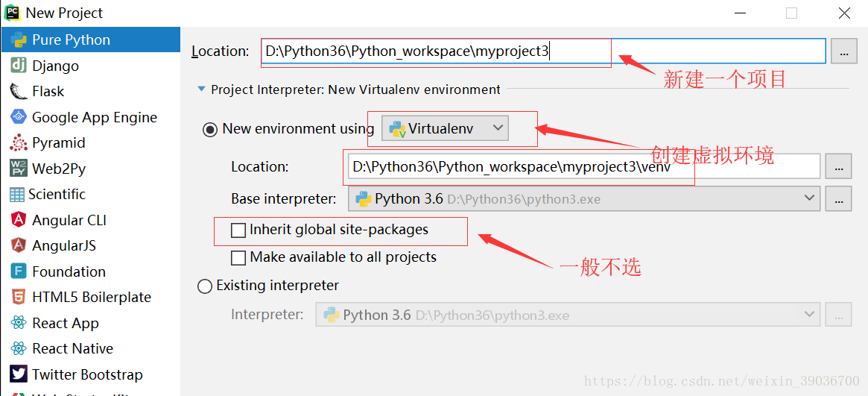Select New environment using radio button
The image size is (868, 396).
210,130
